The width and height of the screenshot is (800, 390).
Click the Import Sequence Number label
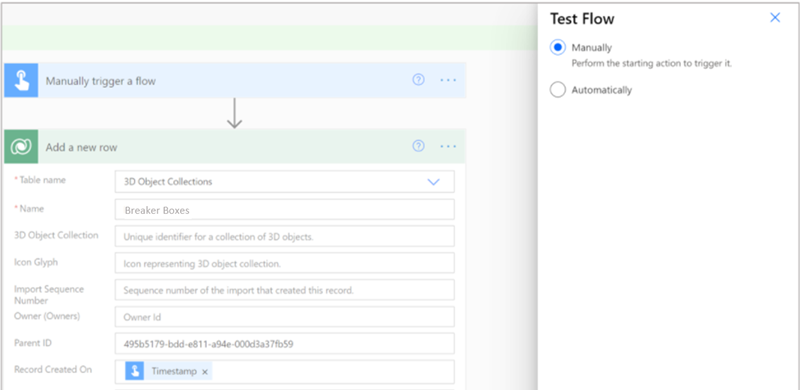coord(49,295)
